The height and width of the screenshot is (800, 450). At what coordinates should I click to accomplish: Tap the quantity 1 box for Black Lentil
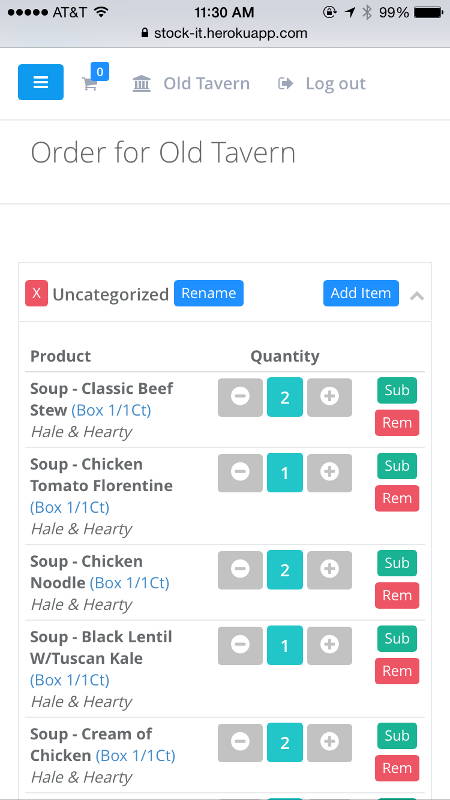(x=285, y=645)
